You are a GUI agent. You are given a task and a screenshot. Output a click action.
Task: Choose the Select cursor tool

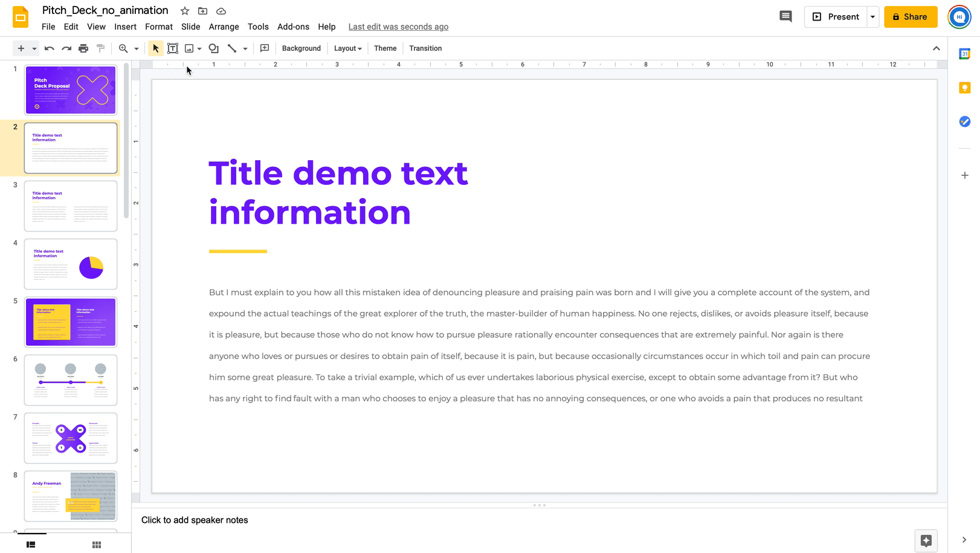156,48
